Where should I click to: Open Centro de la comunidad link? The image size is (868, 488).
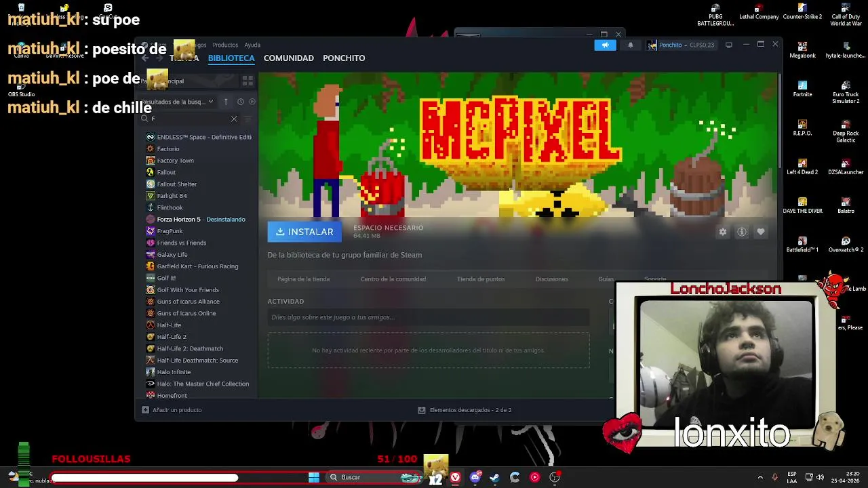[x=393, y=279]
